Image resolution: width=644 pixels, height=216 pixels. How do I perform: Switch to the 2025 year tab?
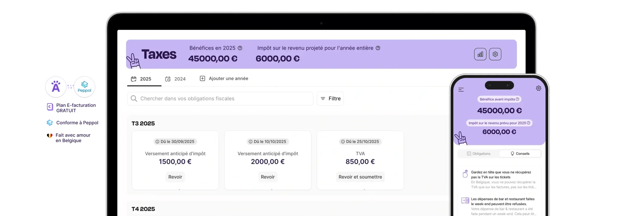coord(141,79)
